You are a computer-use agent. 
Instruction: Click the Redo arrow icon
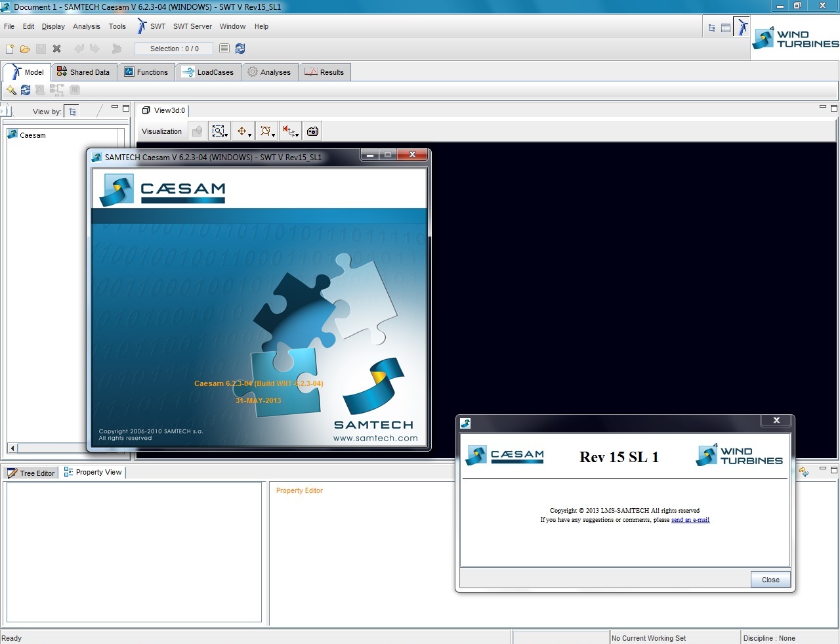tap(95, 49)
